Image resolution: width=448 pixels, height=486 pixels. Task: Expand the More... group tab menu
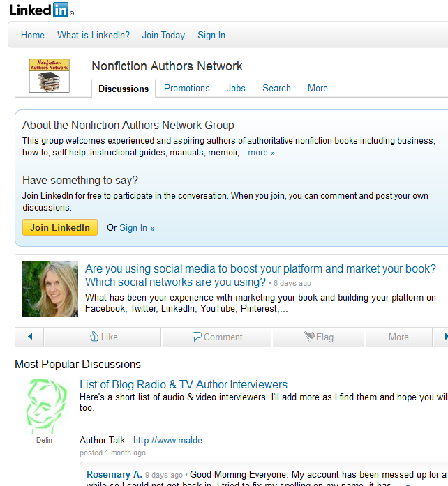[322, 88]
